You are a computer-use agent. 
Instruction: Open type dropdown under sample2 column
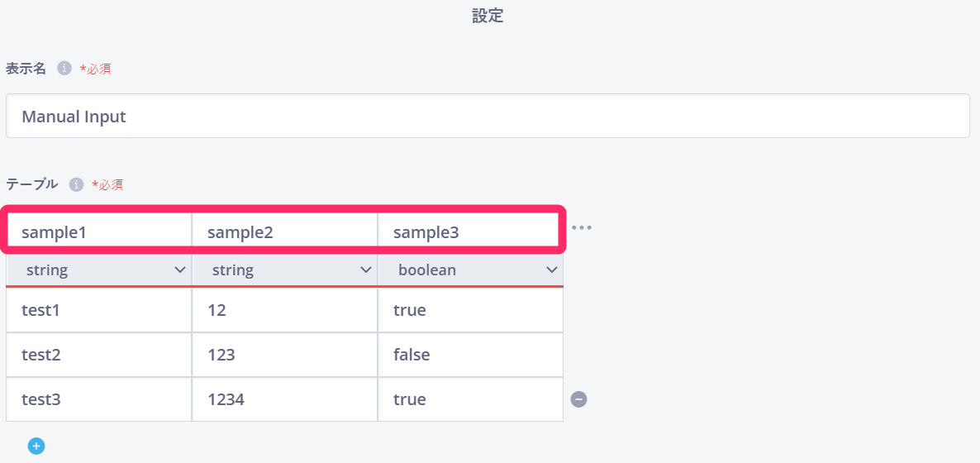[284, 270]
